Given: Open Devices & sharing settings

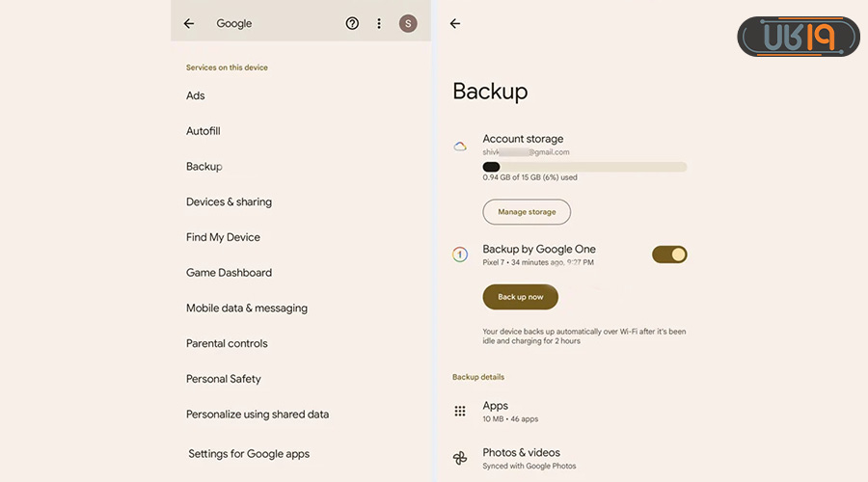Looking at the screenshot, I should click(x=229, y=201).
